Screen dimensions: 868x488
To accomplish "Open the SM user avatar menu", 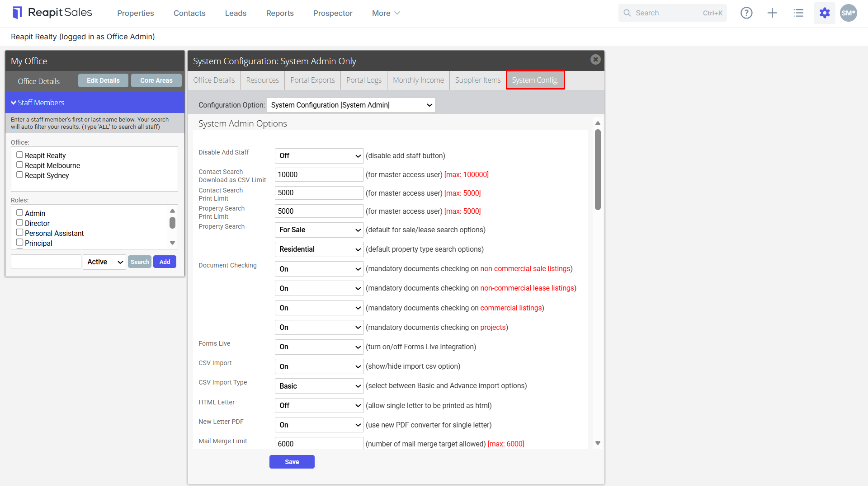I will (848, 13).
